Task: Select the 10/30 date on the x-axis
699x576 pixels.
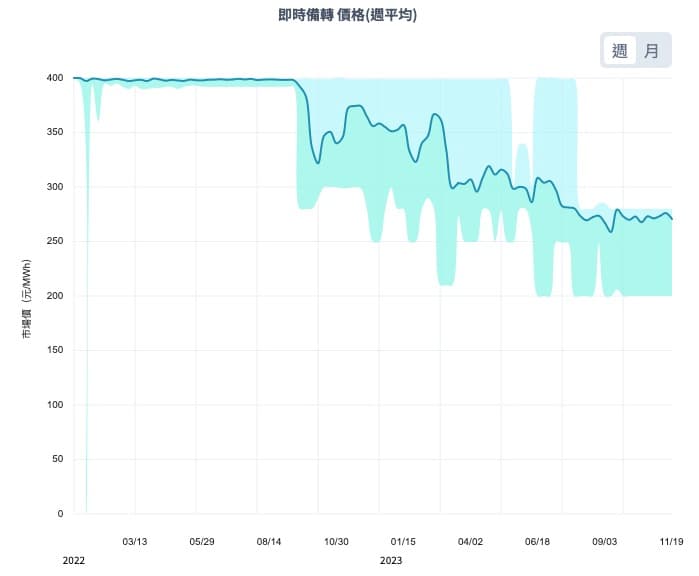Action: 336,541
